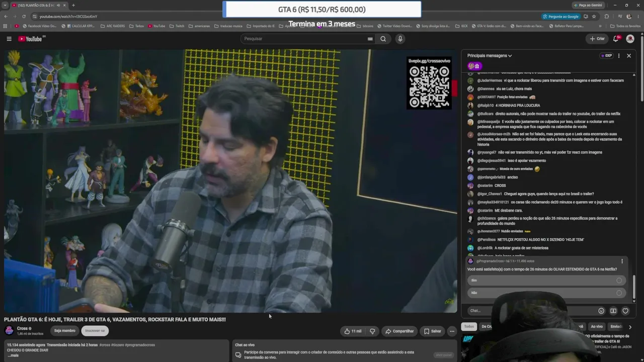Viewport: 644px width, 362px height.
Task: Open Chrome extensions puzzle icon
Action: tap(606, 16)
